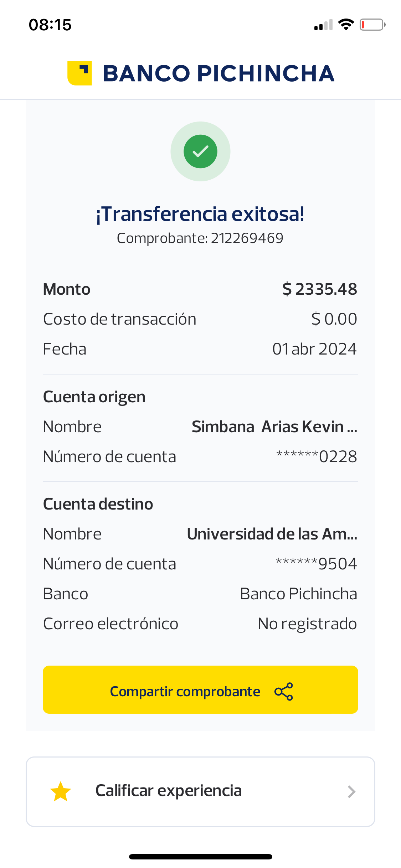Tap the low battery indicator icon
Screen dimensions: 401x868
click(372, 25)
